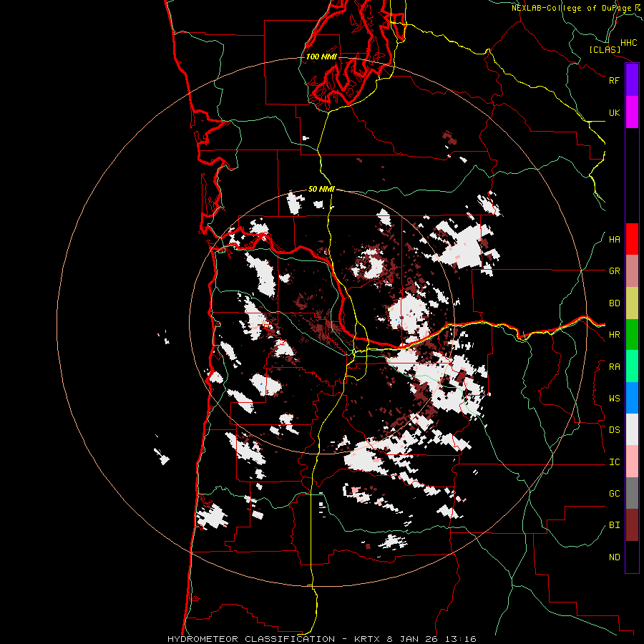Click the GC legend label

614,494
